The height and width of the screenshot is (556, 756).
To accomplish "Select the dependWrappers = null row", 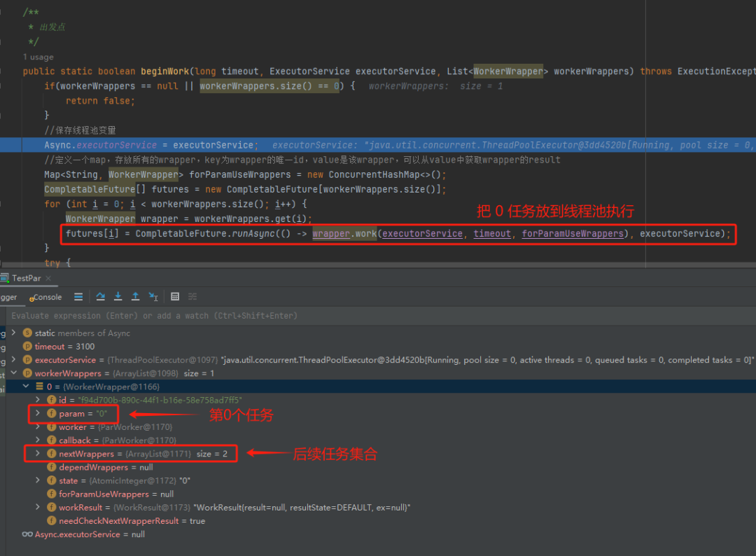I will [x=381, y=467].
